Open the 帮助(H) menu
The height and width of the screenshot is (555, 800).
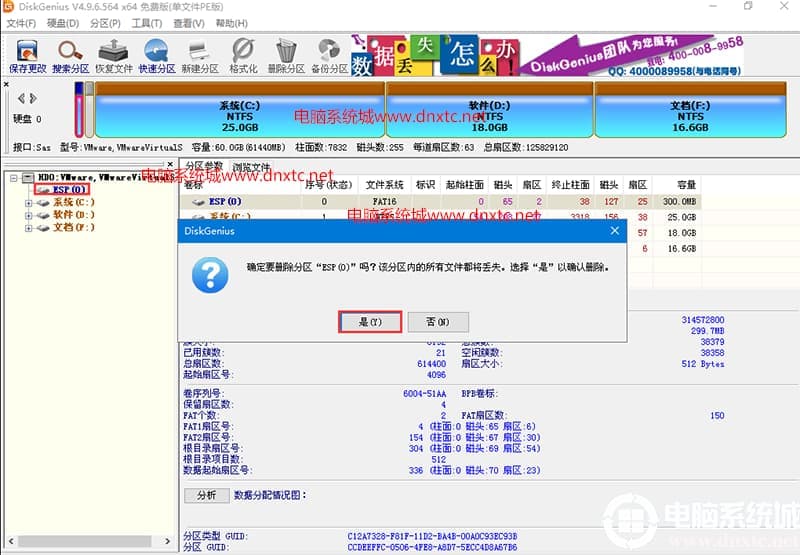point(231,23)
